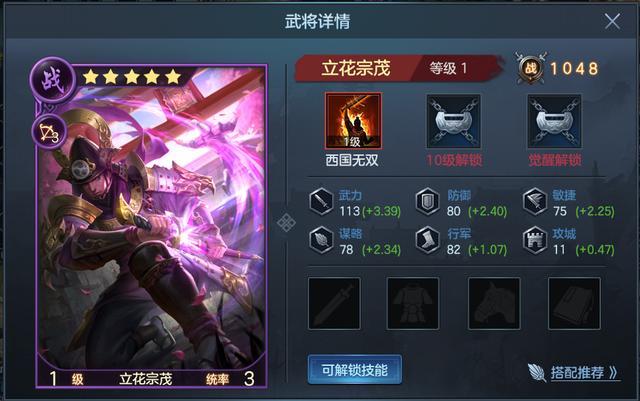The image size is (640, 401).
Task: Select the 防御 shield stat icon
Action: tap(427, 202)
